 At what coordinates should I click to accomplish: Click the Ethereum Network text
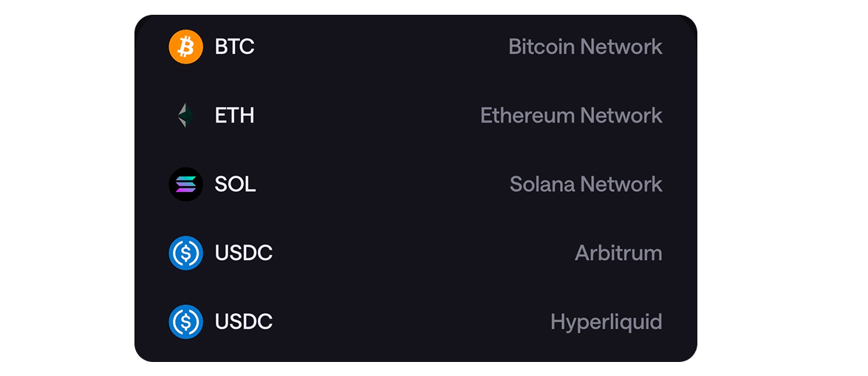tap(571, 115)
